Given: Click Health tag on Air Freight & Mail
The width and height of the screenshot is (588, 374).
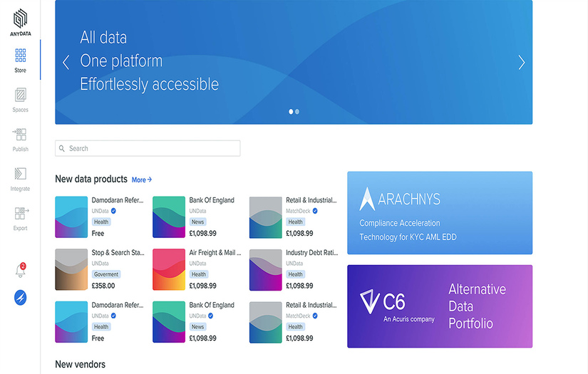Looking at the screenshot, I should [199, 274].
